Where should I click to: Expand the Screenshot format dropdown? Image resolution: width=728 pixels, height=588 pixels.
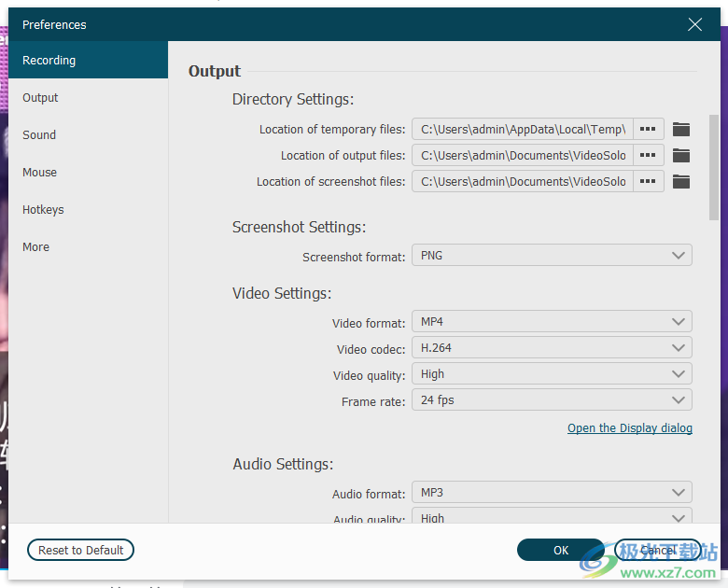[x=552, y=255]
